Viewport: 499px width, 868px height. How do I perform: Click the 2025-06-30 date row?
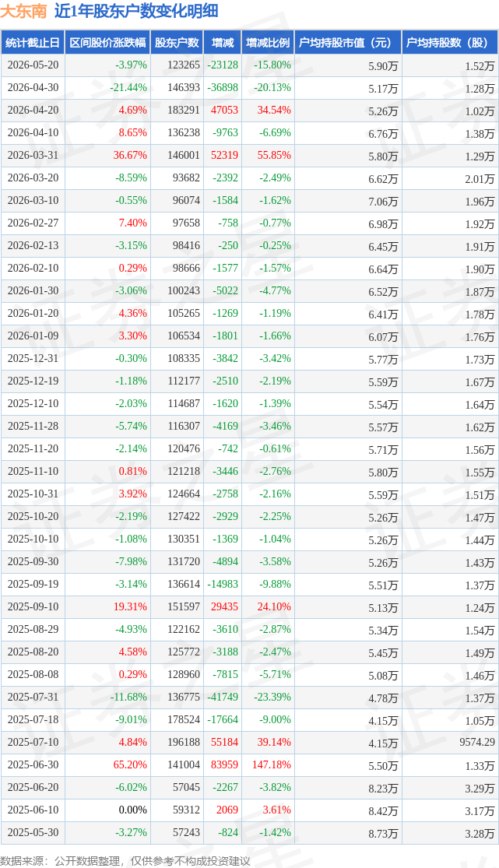[249, 765]
